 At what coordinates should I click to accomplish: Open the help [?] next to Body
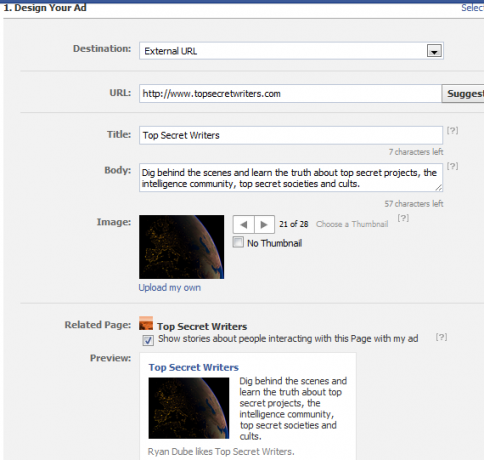pos(452,166)
